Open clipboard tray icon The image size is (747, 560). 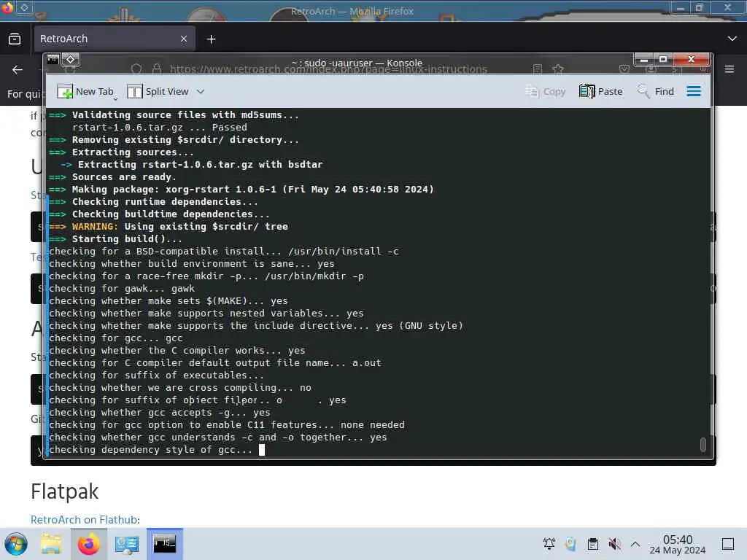point(592,544)
